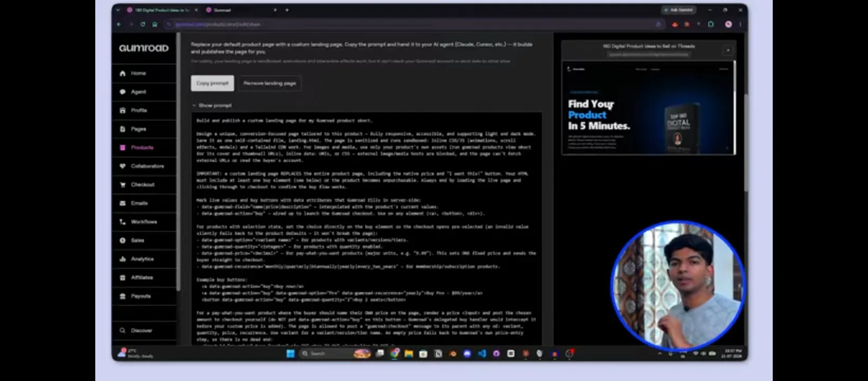Open the Chrome profile avatar
This screenshot has height=381, width=868.
point(728,24)
